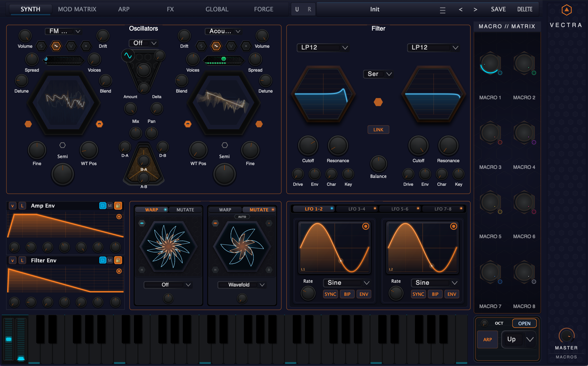Viewport: 588px width, 366px height.
Task: Open LFO 1 Sine shape dropdown
Action: [347, 283]
